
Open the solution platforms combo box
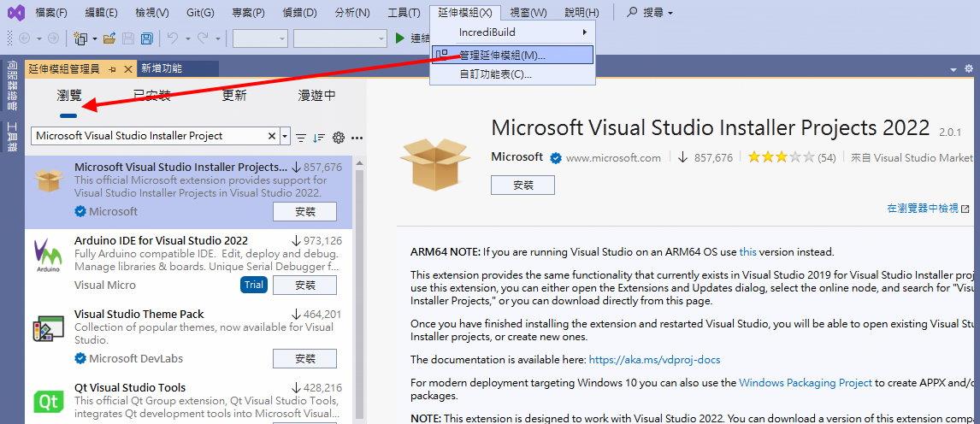[340, 38]
